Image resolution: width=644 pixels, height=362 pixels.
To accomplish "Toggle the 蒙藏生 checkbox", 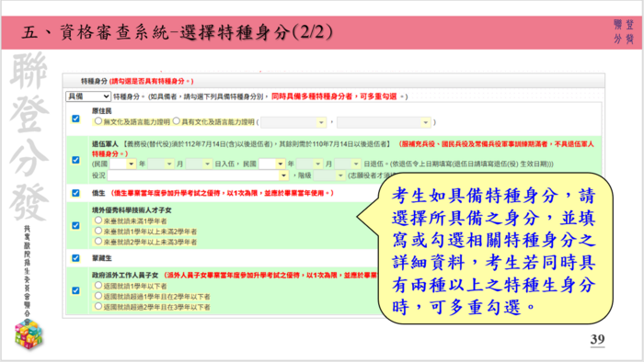I will click(75, 258).
